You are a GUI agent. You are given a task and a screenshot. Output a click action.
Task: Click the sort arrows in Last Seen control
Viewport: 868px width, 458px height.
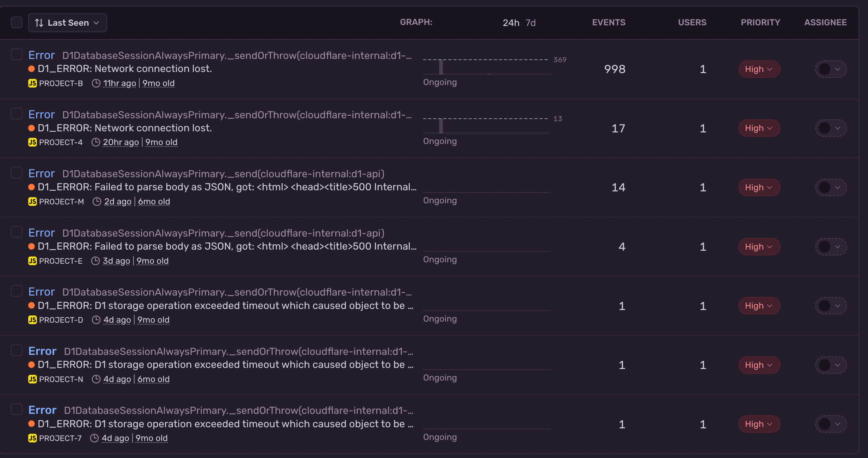point(40,22)
